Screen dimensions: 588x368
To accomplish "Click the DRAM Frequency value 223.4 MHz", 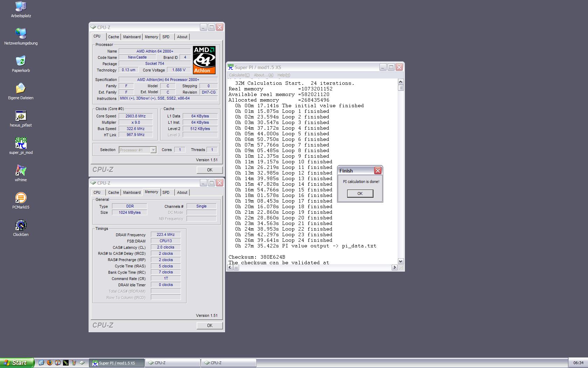I will coord(166,234).
